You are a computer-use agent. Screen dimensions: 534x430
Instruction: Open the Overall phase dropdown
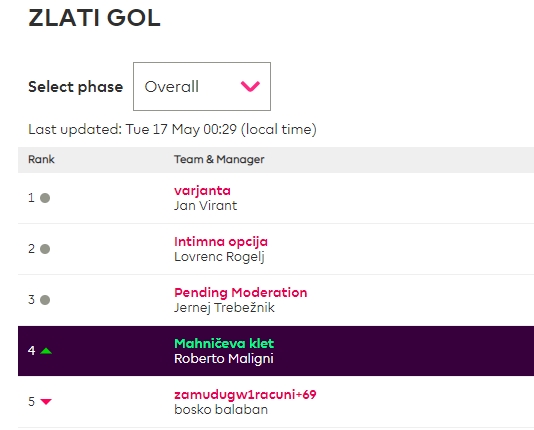pos(202,86)
